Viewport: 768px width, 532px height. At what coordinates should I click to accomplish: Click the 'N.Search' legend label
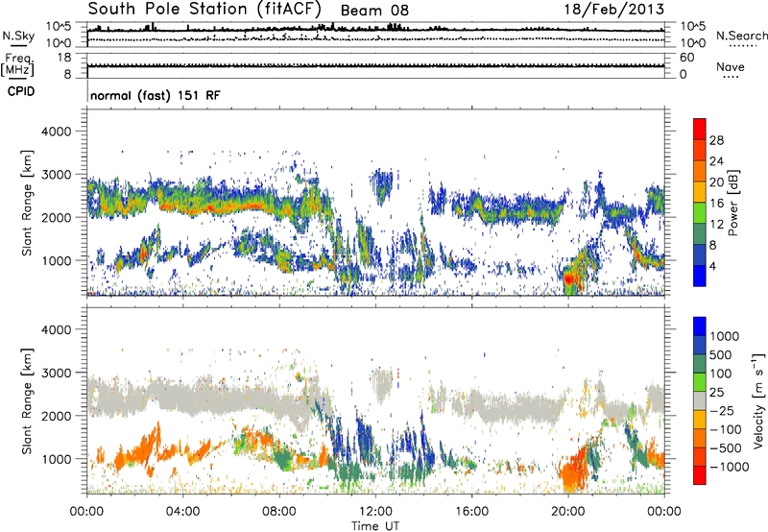(742, 36)
